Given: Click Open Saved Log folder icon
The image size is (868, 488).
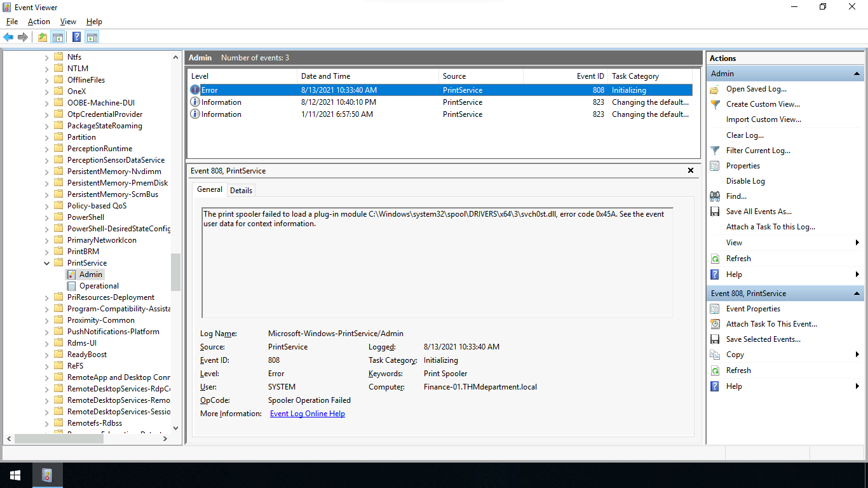Looking at the screenshot, I should click(x=715, y=89).
